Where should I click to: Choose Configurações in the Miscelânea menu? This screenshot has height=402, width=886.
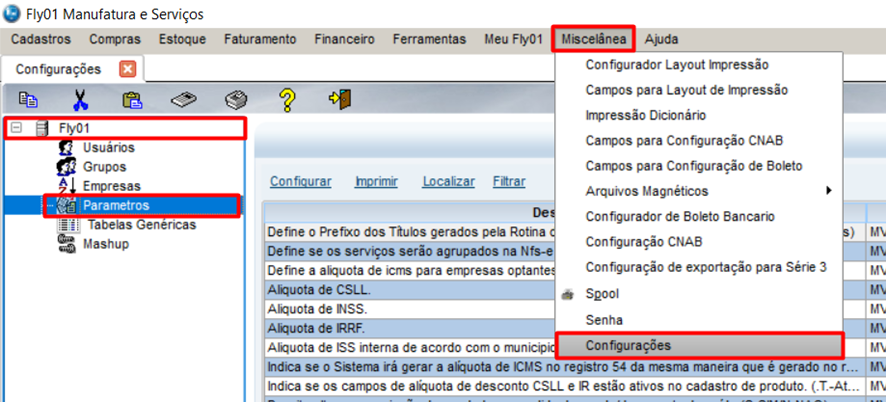(x=699, y=345)
